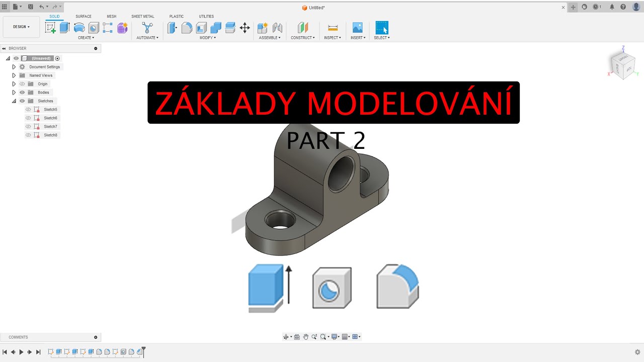Click the Insert image icon
The height and width of the screenshot is (362, 644).
coord(357,28)
